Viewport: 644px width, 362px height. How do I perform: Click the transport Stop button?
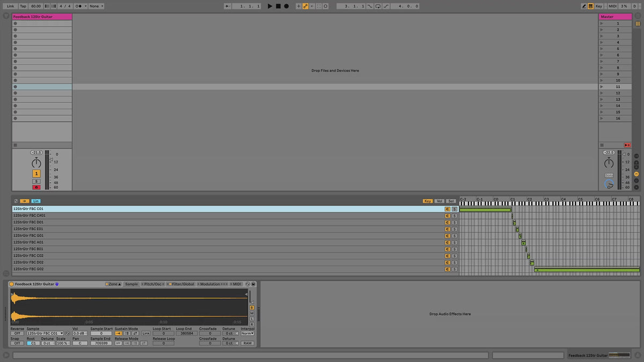[278, 6]
